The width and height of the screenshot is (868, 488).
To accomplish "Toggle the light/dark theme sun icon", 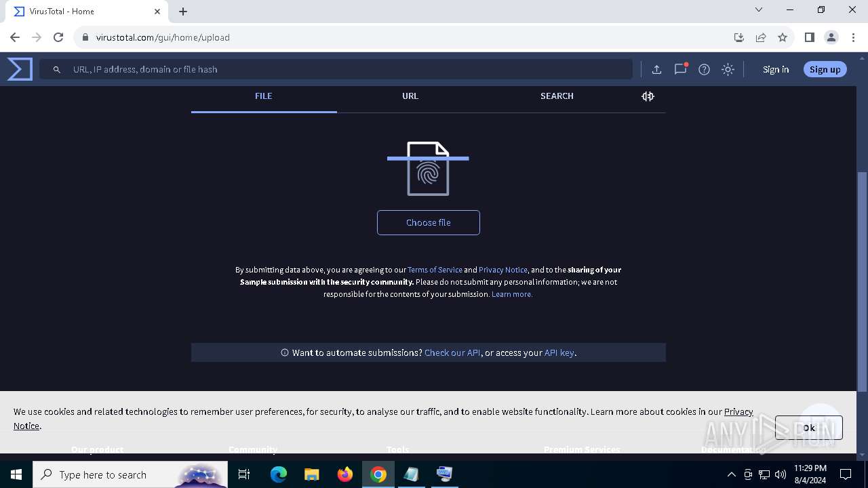I will [x=728, y=69].
